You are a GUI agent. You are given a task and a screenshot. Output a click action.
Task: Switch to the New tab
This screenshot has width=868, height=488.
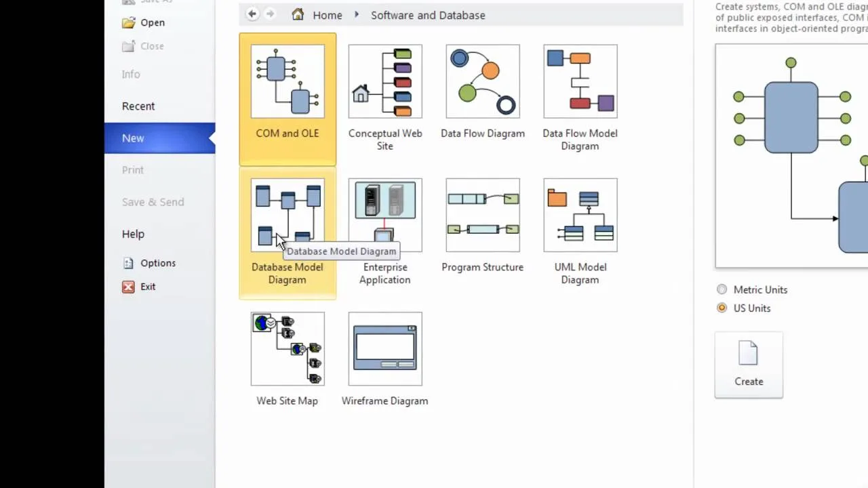160,138
